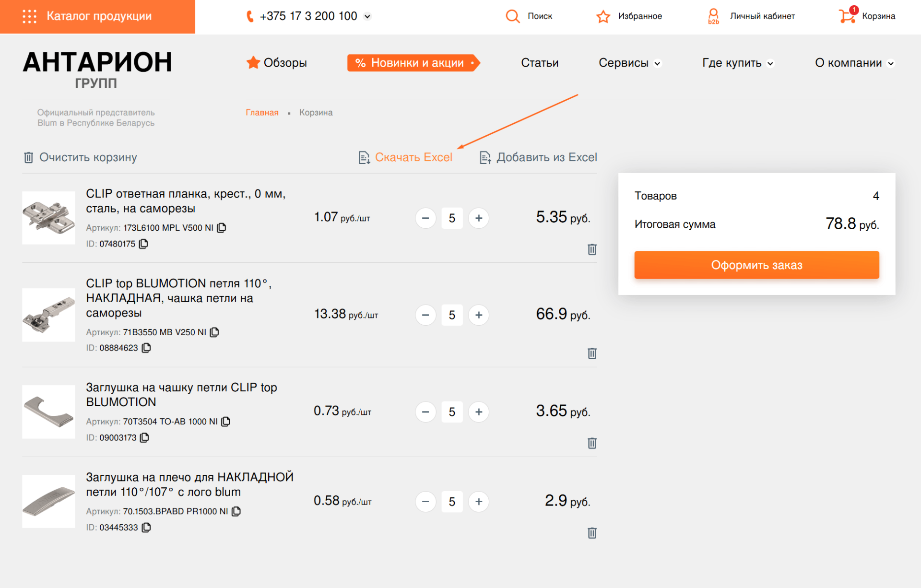The height and width of the screenshot is (588, 921).
Task: Open Заглушка на плечо thumbnail
Action: click(48, 502)
